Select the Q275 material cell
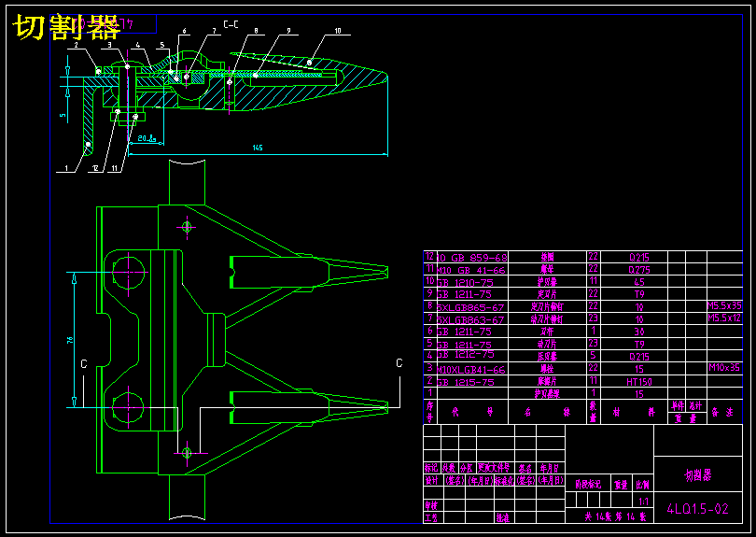The image size is (756, 537). click(638, 270)
